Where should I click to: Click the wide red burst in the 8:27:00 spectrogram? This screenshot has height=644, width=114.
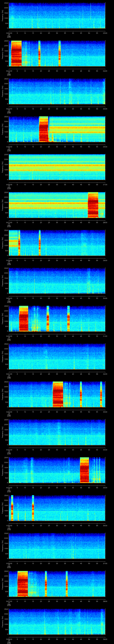point(93,205)
